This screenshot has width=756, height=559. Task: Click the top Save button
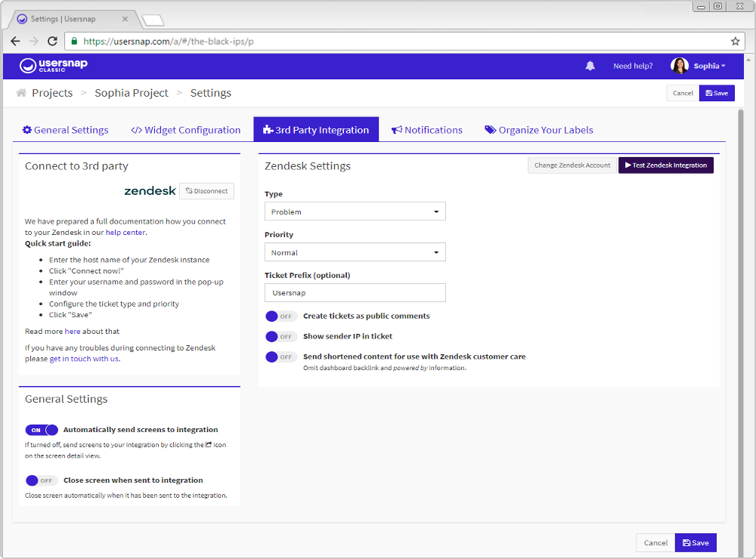tap(717, 93)
